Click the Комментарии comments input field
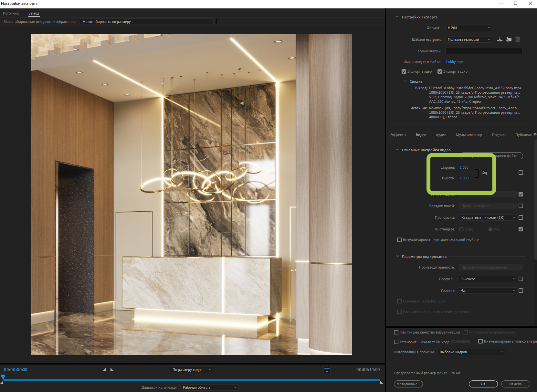This screenshot has height=392, width=537. 484,51
